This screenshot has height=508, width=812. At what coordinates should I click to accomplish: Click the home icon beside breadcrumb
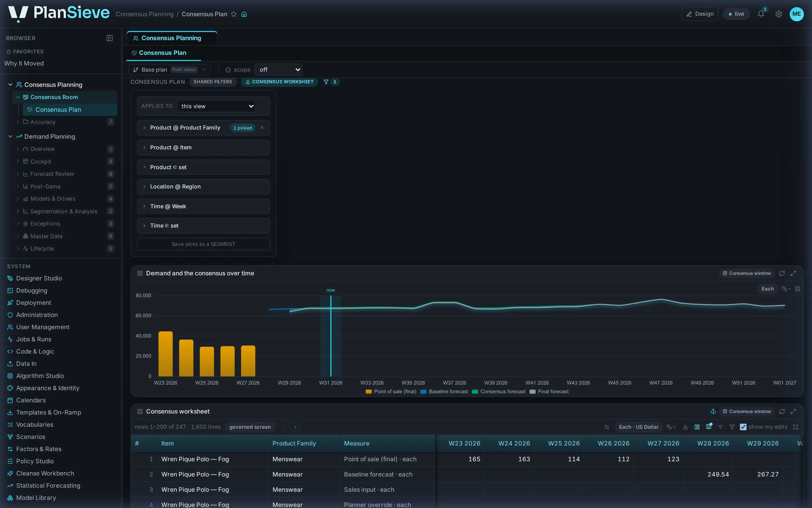[x=244, y=14]
